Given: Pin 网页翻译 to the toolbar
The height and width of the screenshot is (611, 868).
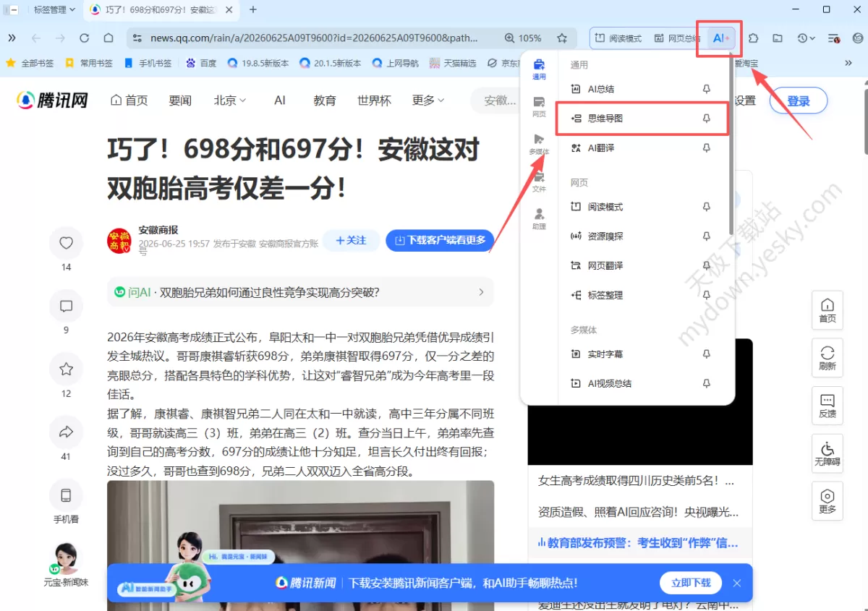Looking at the screenshot, I should click(x=707, y=265).
